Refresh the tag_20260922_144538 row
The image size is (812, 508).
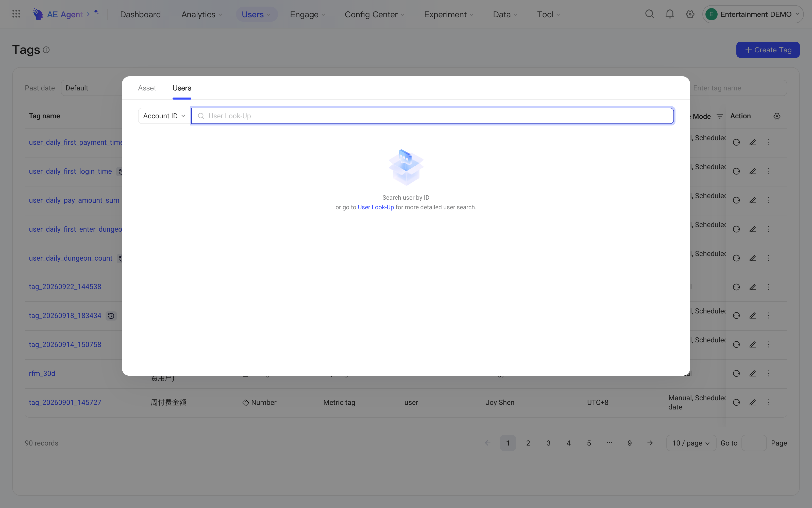click(736, 287)
